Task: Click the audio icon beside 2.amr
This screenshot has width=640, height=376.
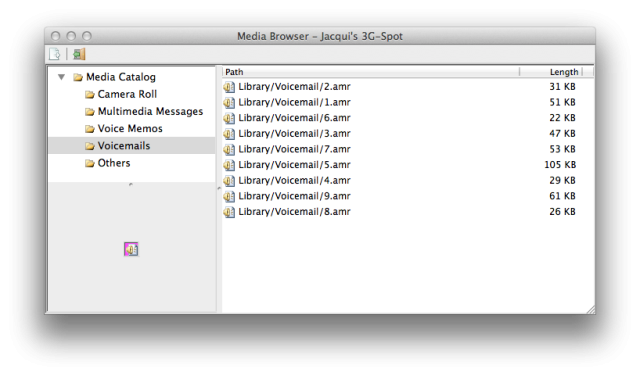Action: (229, 87)
